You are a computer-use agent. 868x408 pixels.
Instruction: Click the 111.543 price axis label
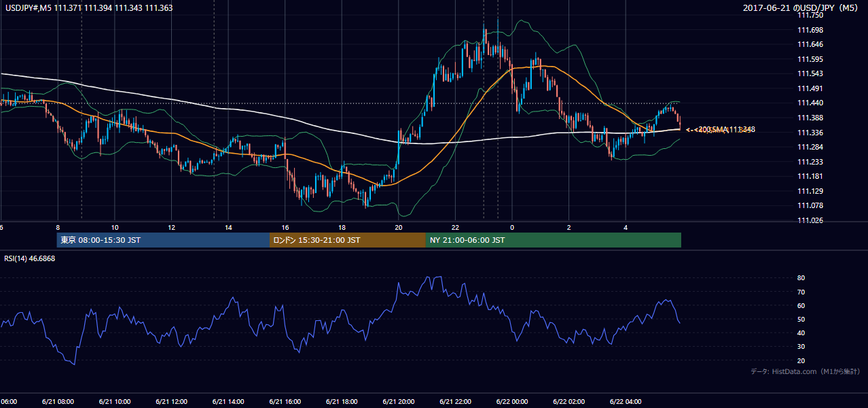click(x=810, y=73)
